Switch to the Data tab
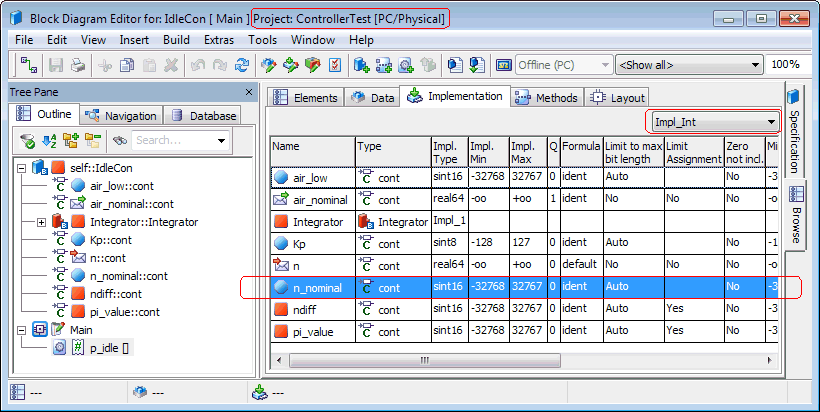 372,98
